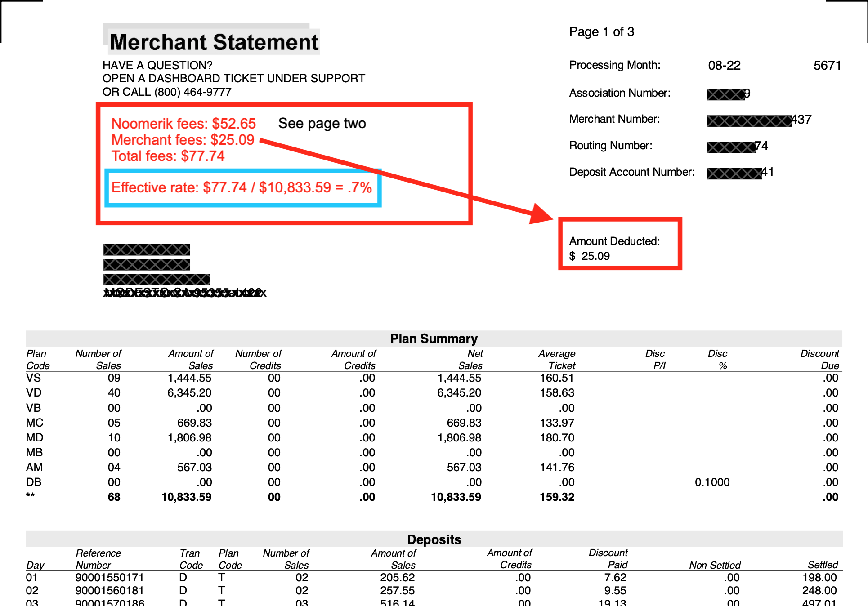The height and width of the screenshot is (606, 868).
Task: Click discount paid 7.62 on day 01
Action: (x=615, y=578)
